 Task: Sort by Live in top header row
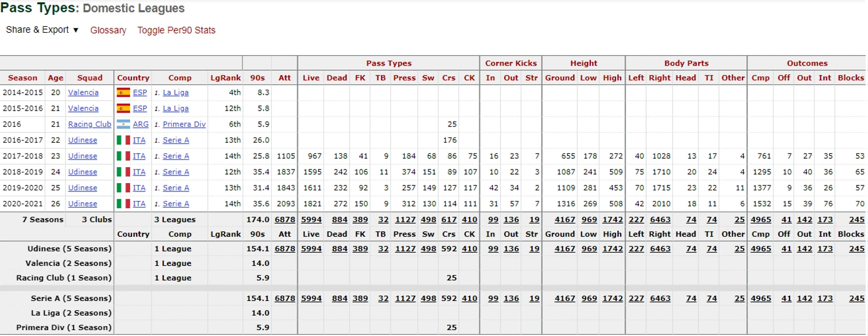311,78
